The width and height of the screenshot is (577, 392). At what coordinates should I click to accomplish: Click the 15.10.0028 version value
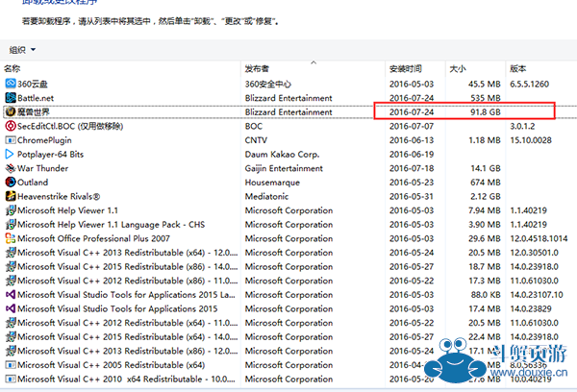(x=531, y=140)
